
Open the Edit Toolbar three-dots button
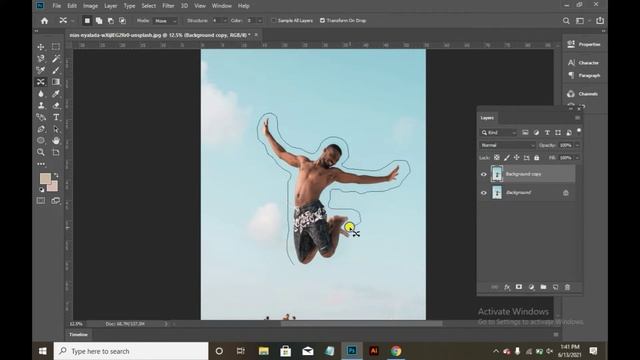click(41, 164)
